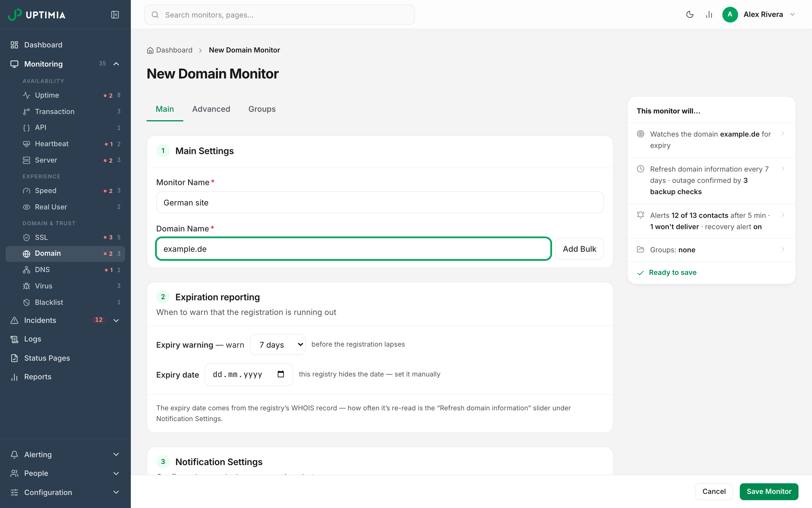Open the API monitors item
This screenshot has width=812, height=508.
65,127
